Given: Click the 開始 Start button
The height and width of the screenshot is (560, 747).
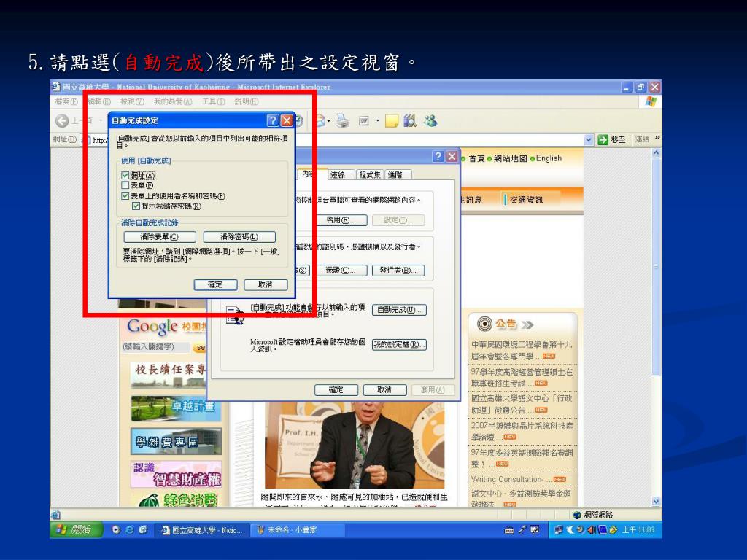Looking at the screenshot, I should [x=76, y=529].
